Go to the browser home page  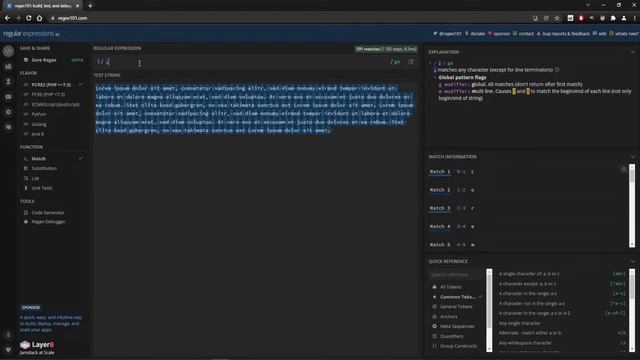pyautogui.click(x=39, y=18)
